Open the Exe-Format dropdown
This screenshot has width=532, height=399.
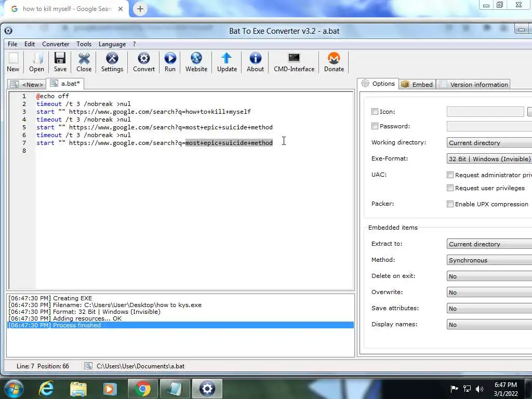tap(489, 159)
